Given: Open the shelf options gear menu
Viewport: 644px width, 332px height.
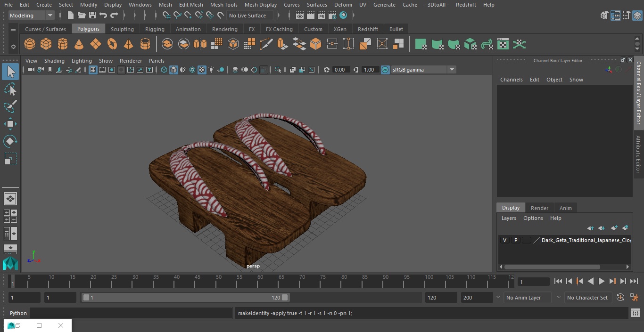Looking at the screenshot, I should (13, 46).
